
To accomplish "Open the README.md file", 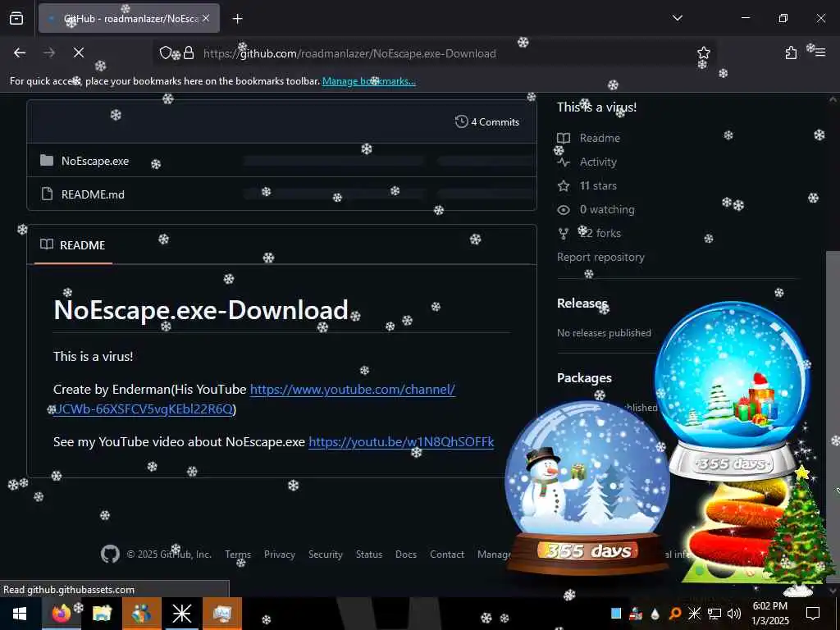I will click(93, 194).
